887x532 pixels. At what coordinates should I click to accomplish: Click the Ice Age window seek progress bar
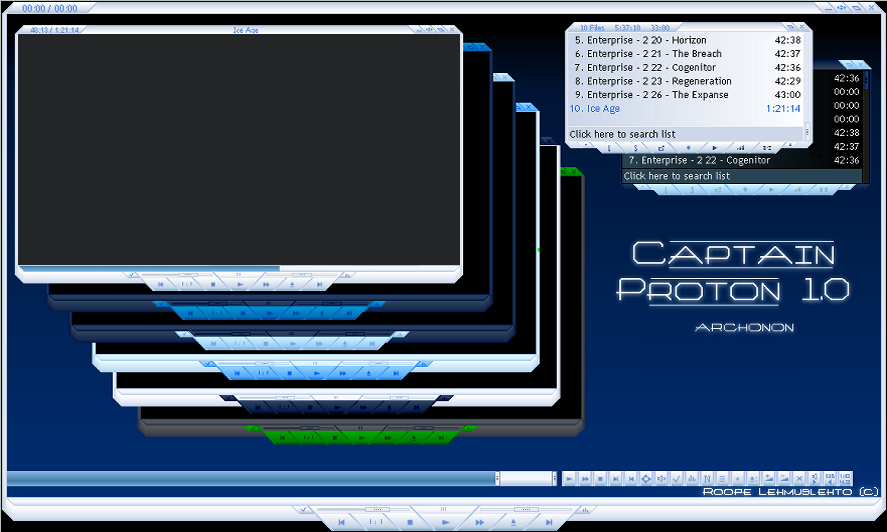239,268
